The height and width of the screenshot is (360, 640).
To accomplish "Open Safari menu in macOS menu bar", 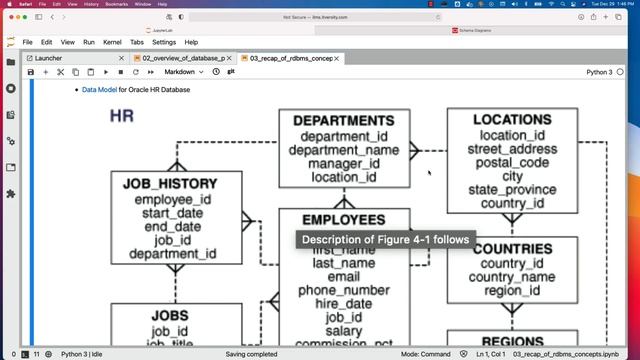I will pos(25,4).
